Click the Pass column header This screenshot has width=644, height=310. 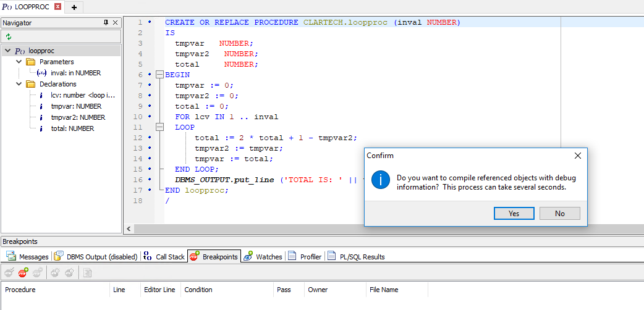pyautogui.click(x=289, y=290)
